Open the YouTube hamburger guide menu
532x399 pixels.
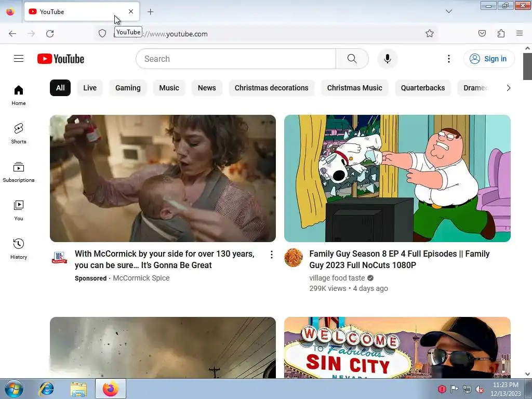point(19,59)
